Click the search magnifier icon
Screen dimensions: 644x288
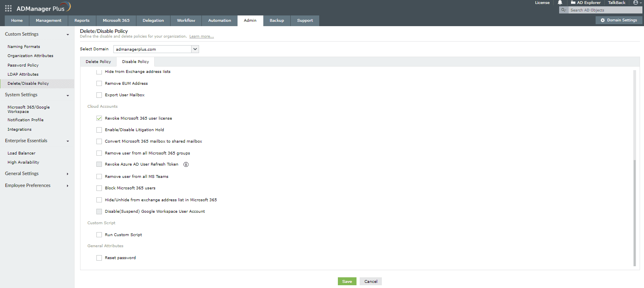(x=563, y=10)
